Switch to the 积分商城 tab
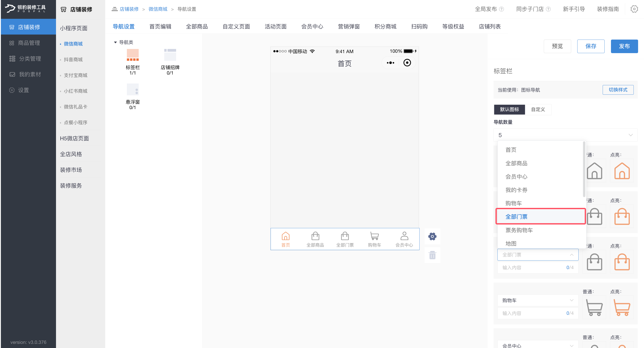644x348 pixels. click(x=385, y=26)
